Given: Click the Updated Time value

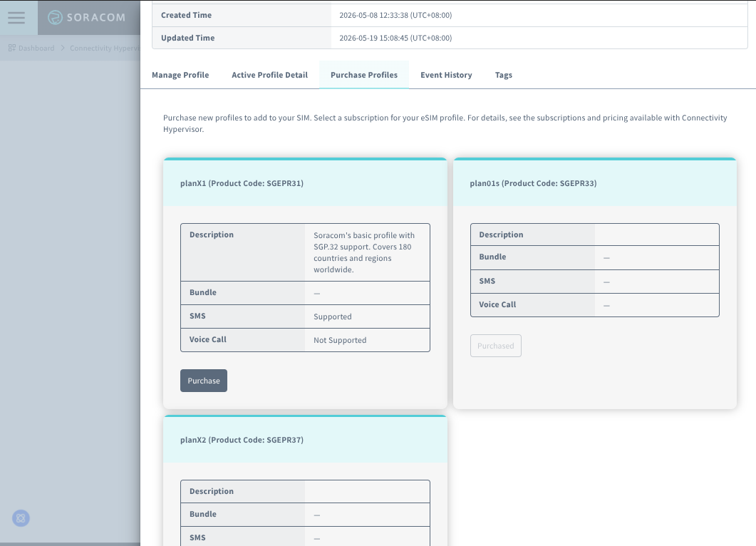Looking at the screenshot, I should [x=395, y=38].
